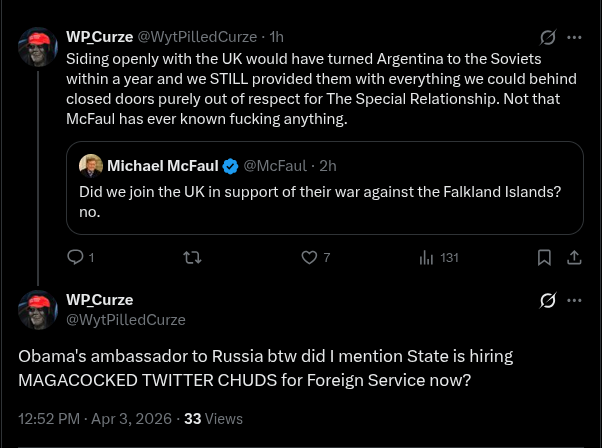
Task: Open view analytics showing 131
Action: (439, 258)
